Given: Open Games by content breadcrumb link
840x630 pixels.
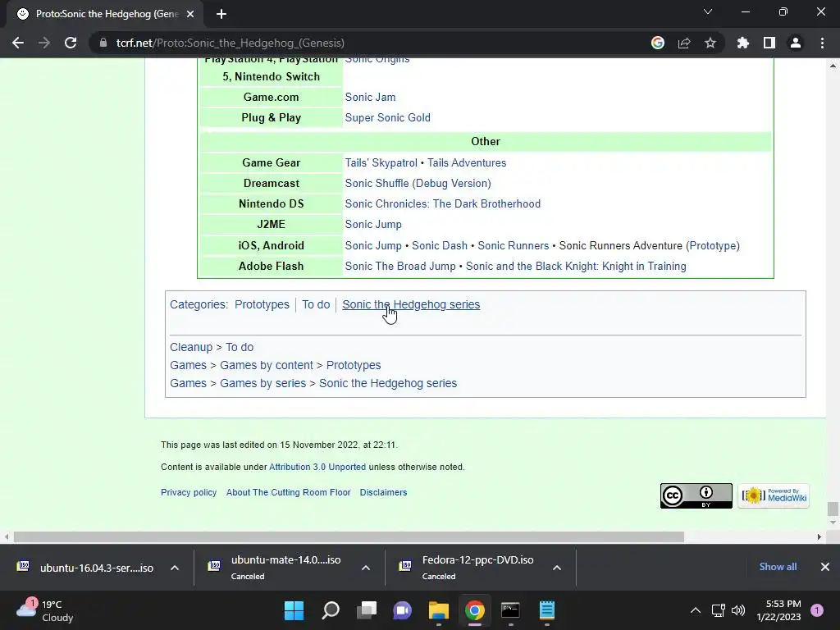Looking at the screenshot, I should click(267, 365).
